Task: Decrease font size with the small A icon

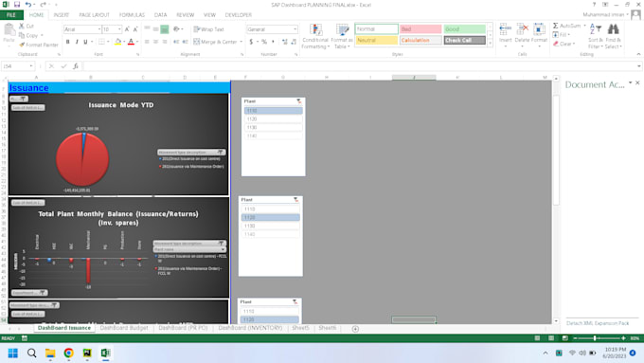Action: pyautogui.click(x=135, y=29)
